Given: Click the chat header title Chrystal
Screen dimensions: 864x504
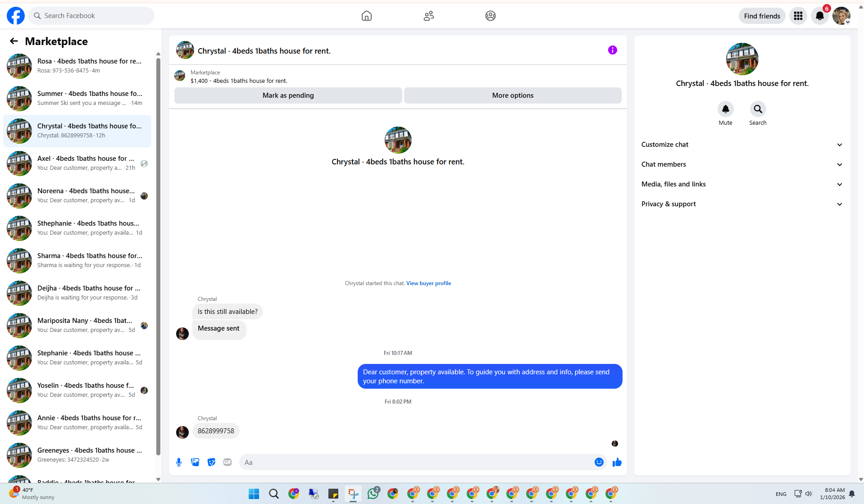Looking at the screenshot, I should [x=264, y=51].
